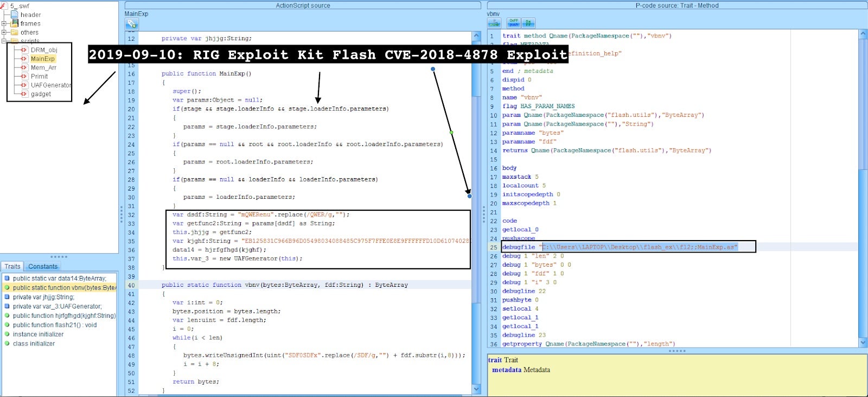Click the 0xFF push toolbar icon
The height and width of the screenshot is (397, 868).
point(513,23)
